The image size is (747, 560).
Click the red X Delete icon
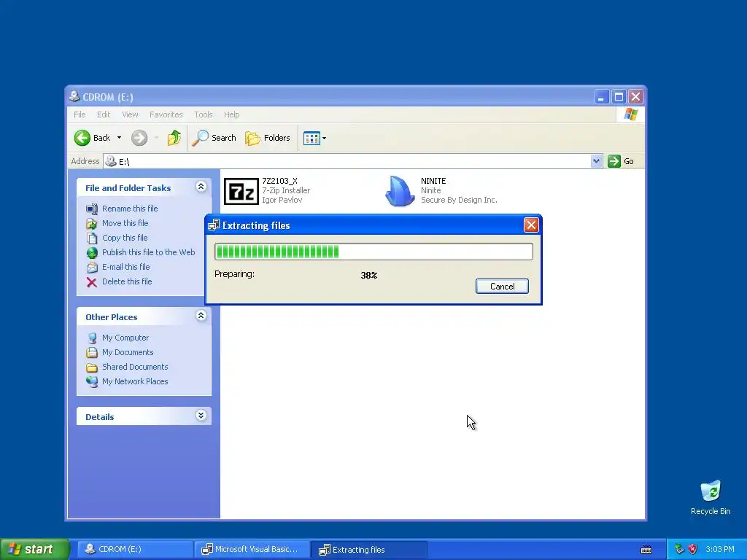(x=92, y=282)
